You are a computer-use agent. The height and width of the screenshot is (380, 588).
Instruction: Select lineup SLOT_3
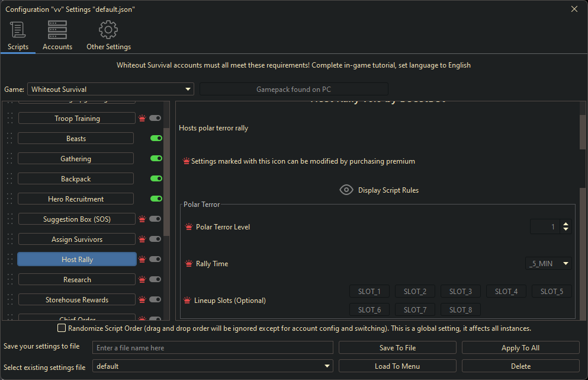(461, 292)
